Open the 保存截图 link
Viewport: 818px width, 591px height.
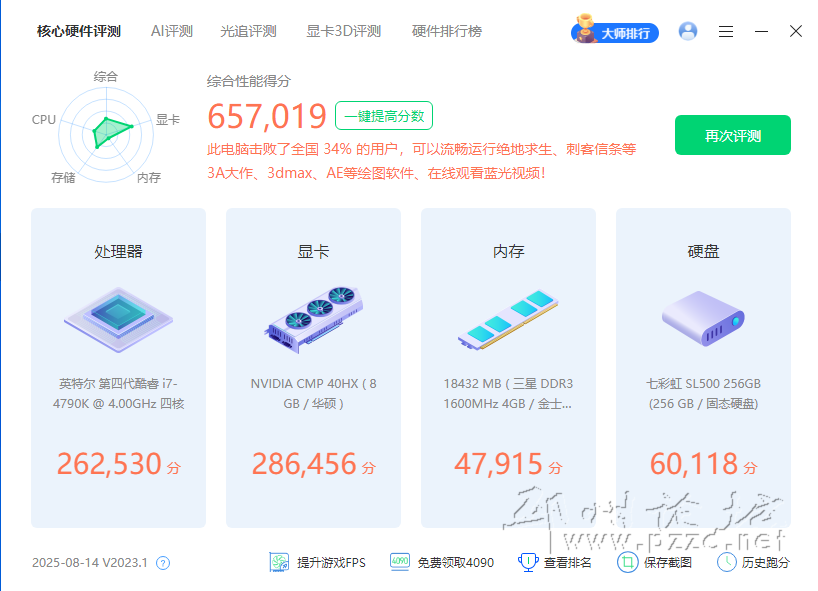tap(668, 563)
